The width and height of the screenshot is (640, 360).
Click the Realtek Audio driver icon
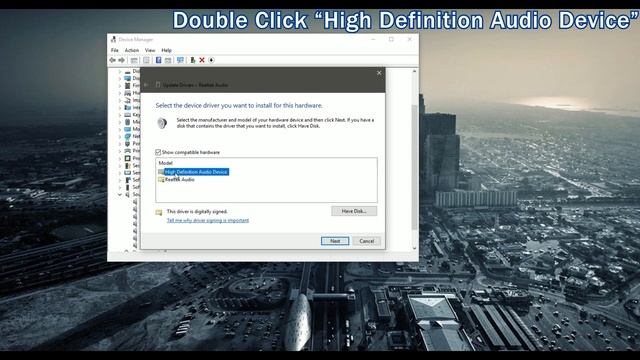tap(161, 180)
